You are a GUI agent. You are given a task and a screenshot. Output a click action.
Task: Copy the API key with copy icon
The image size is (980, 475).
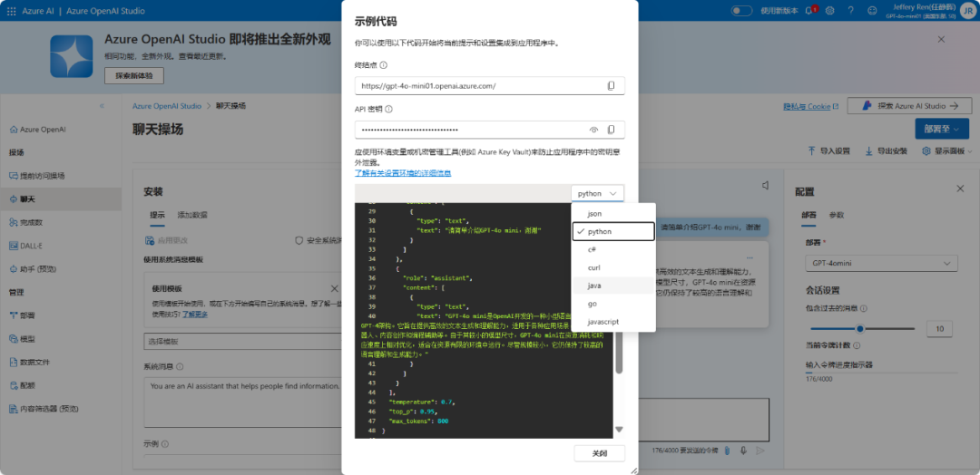click(x=611, y=130)
